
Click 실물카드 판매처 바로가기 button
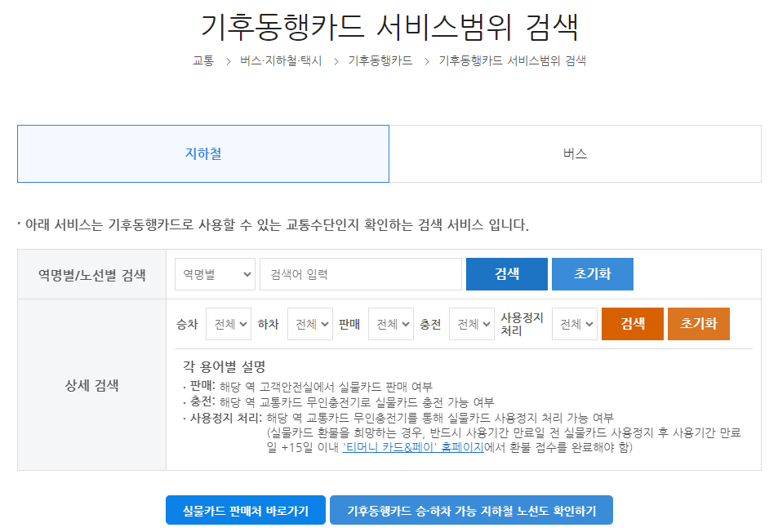(245, 509)
